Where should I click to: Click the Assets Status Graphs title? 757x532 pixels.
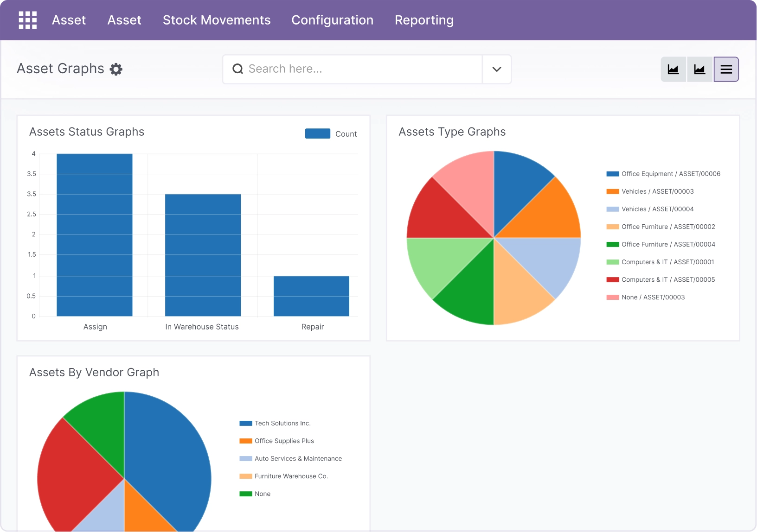click(87, 132)
